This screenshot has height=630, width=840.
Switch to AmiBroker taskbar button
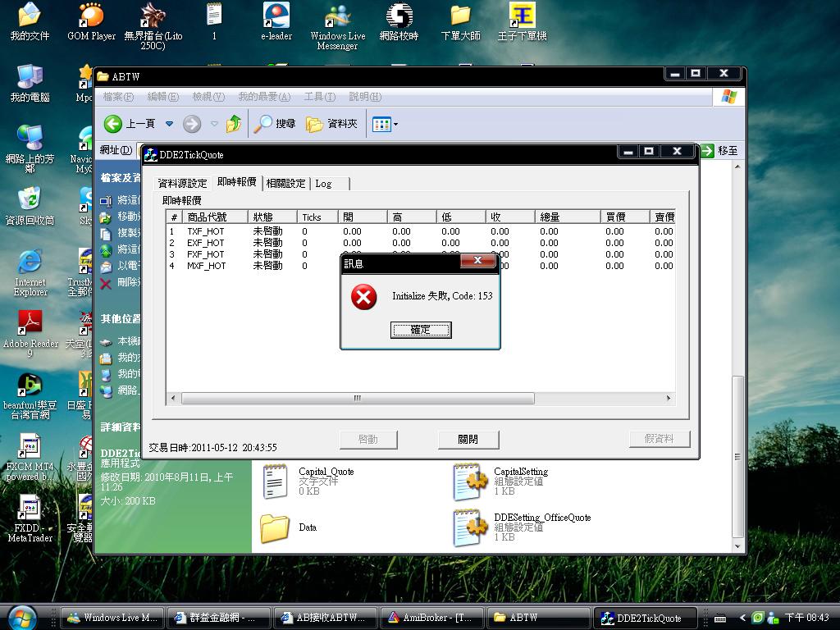tap(431, 618)
